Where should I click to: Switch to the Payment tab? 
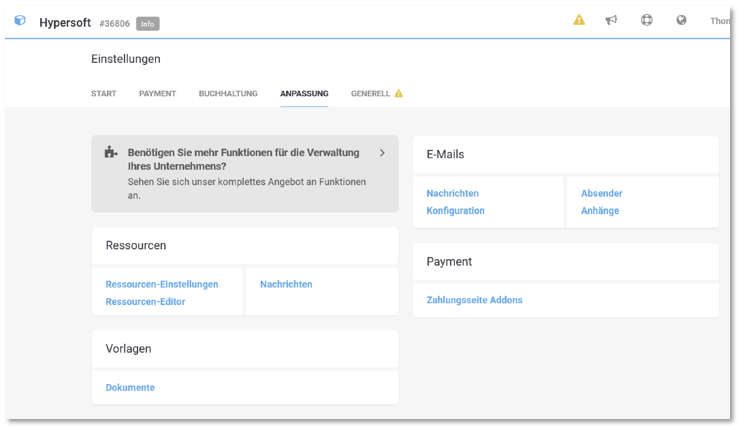[x=157, y=94]
